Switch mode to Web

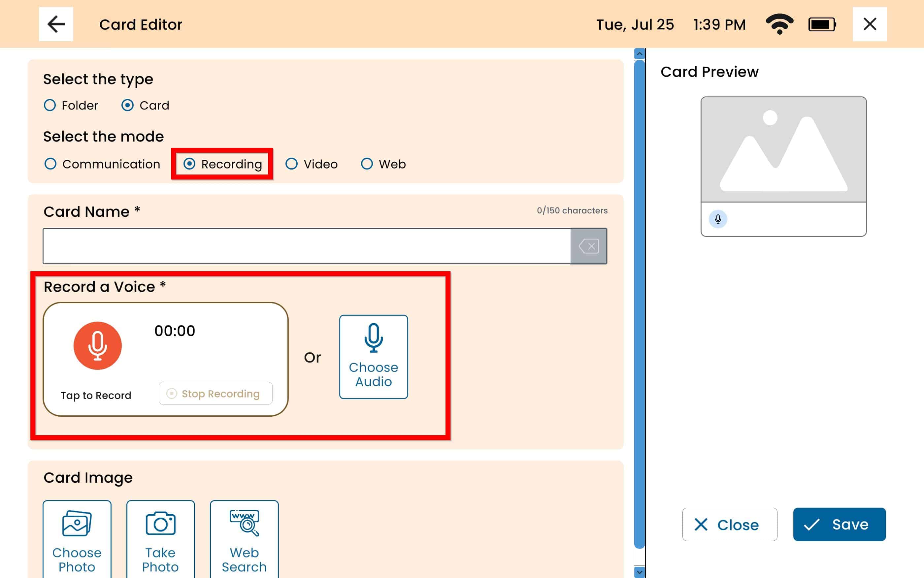click(x=367, y=164)
